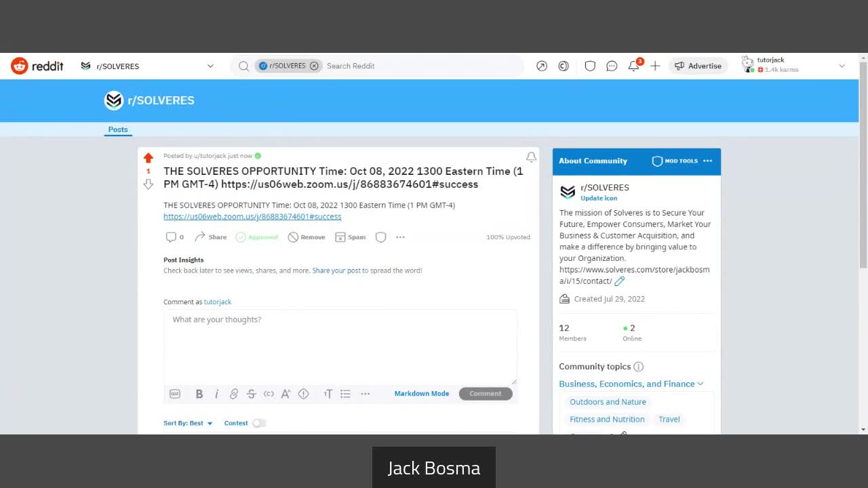Viewport: 868px width, 488px height.
Task: Show more comment formatting options
Action: point(366,394)
